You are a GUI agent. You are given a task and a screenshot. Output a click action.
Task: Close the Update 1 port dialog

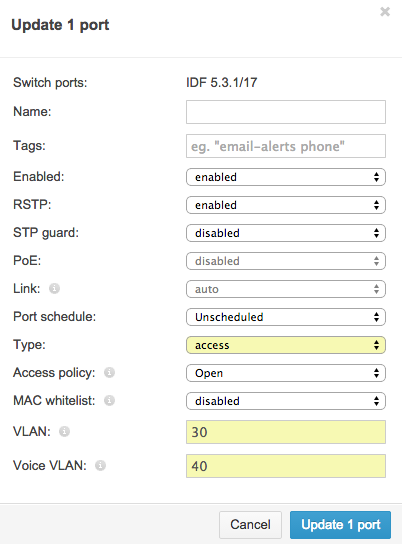pyautogui.click(x=385, y=12)
